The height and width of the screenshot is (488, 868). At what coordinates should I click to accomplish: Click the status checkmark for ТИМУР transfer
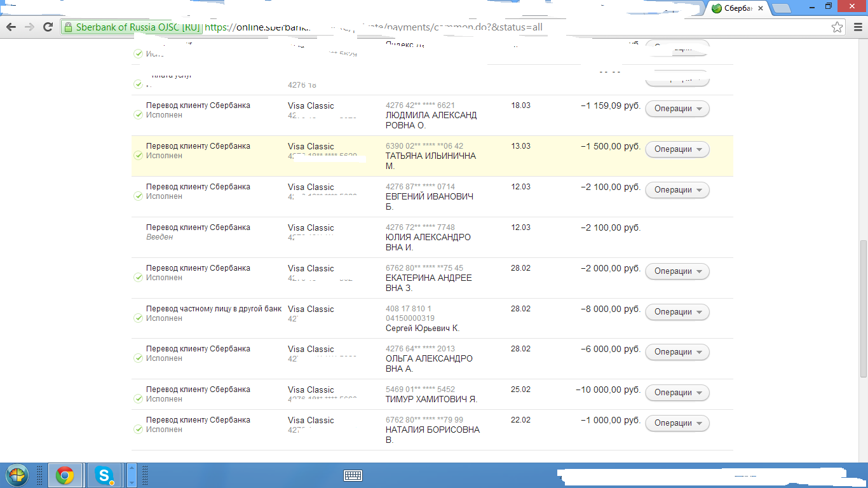[x=138, y=399]
